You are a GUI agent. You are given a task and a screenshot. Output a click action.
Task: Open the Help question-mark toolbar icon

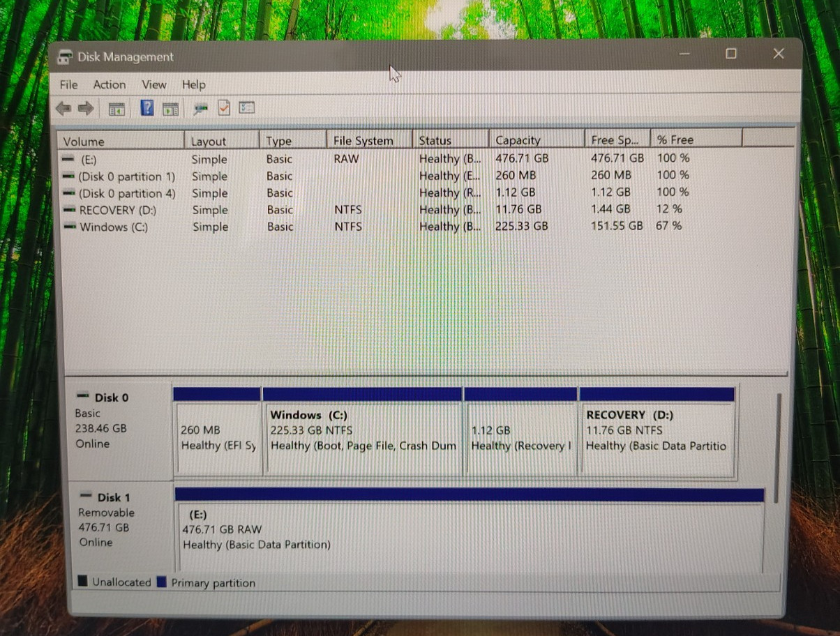coord(147,107)
